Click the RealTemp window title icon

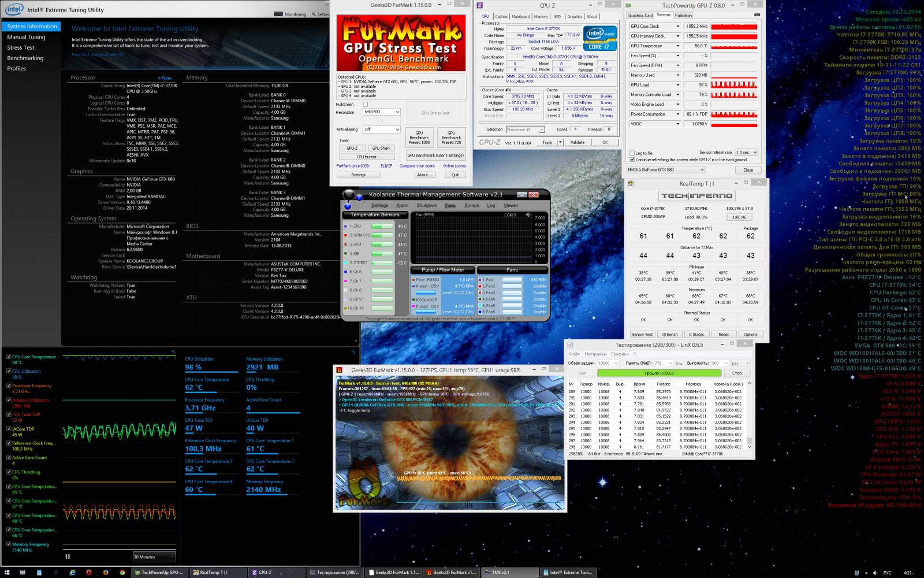(631, 184)
